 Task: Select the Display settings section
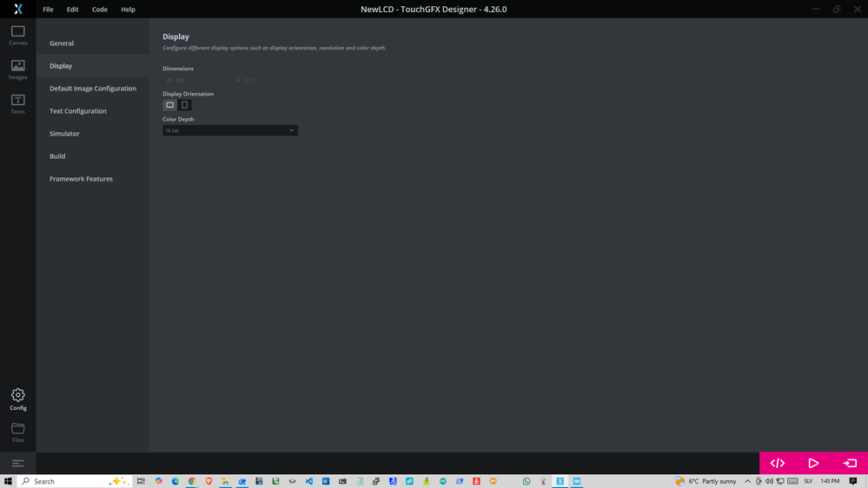[x=93, y=66]
